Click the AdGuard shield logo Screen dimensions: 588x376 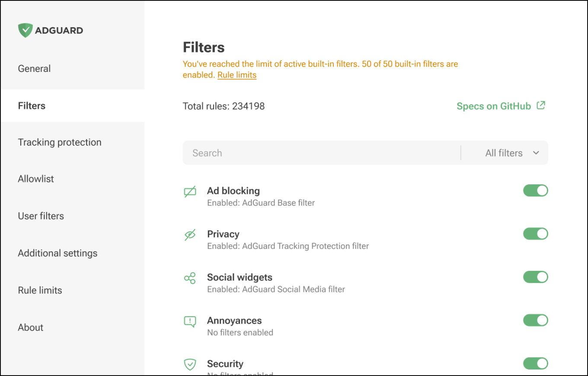(26, 30)
